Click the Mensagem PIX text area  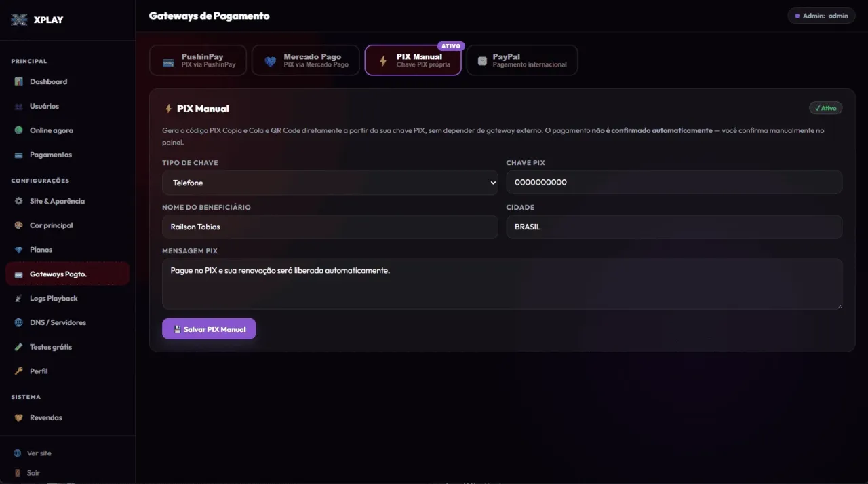(502, 284)
